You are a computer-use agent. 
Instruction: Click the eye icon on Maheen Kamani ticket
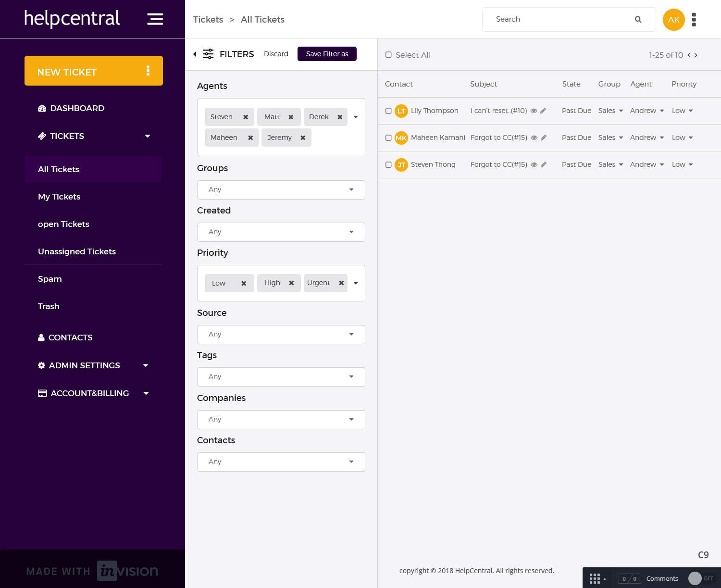(534, 138)
